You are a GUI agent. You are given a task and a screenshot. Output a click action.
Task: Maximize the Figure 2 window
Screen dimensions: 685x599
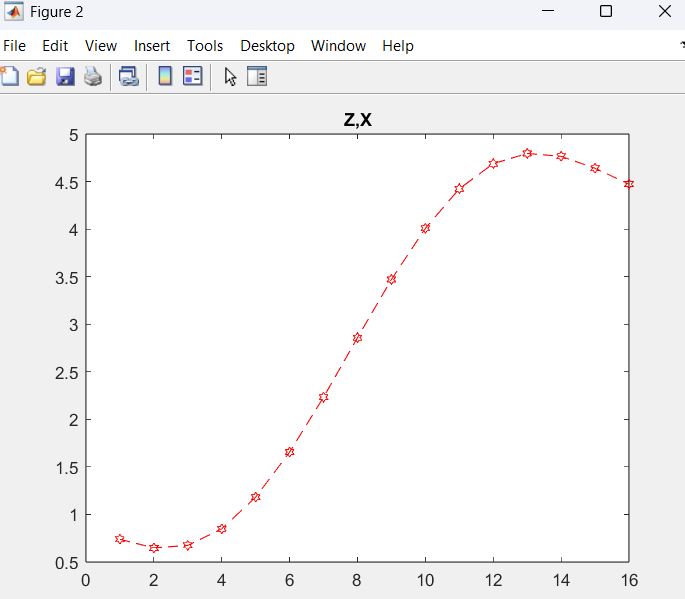coord(606,11)
